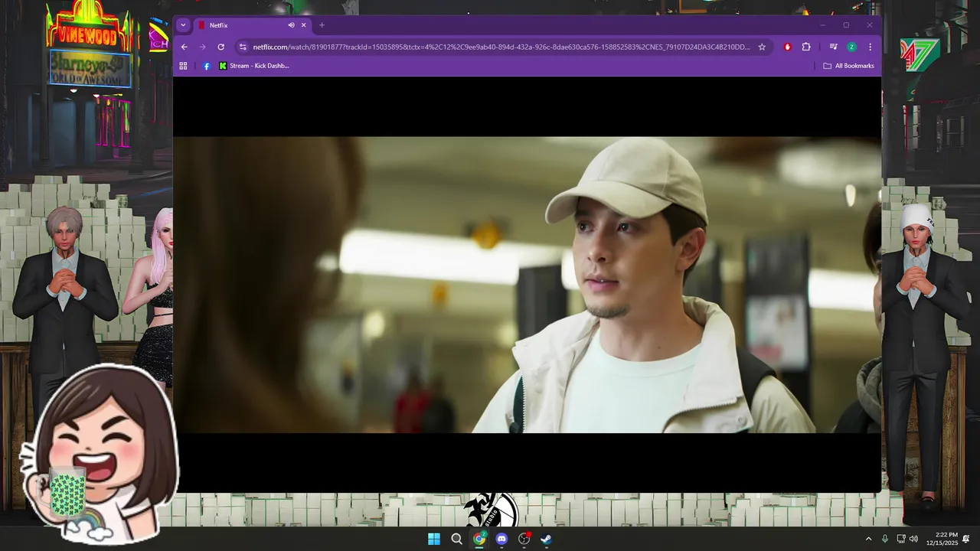Viewport: 980px width, 551px height.
Task: Open the volume speaker tray icon
Action: tap(913, 539)
